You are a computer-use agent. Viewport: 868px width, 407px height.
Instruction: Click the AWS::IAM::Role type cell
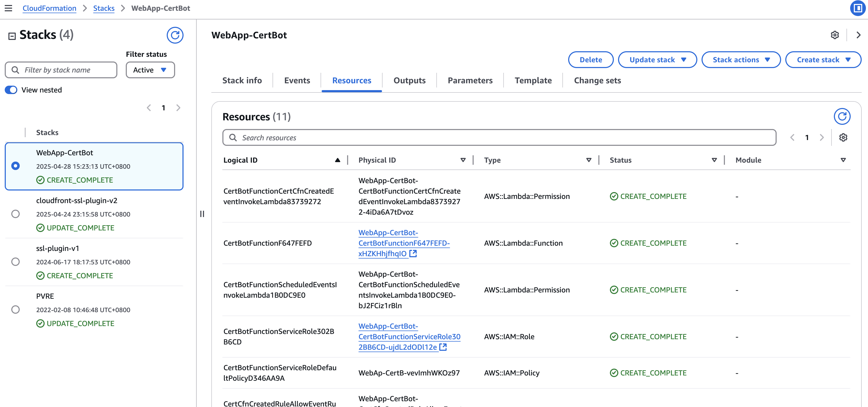click(x=509, y=337)
